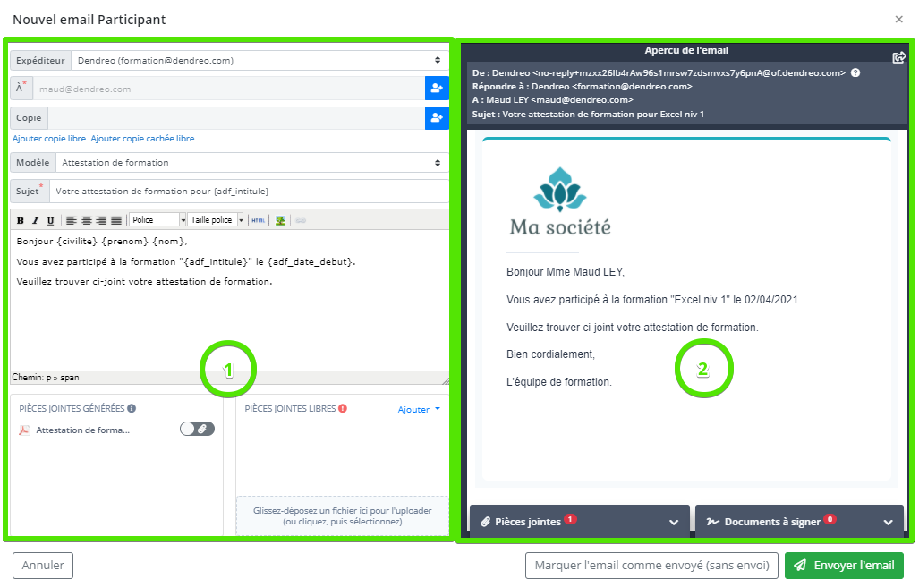Center align the email text
Image resolution: width=919 pixels, height=588 pixels.
[86, 220]
